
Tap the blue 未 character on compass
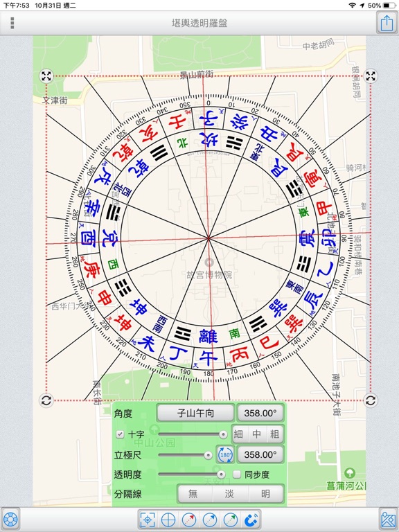pyautogui.click(x=147, y=344)
